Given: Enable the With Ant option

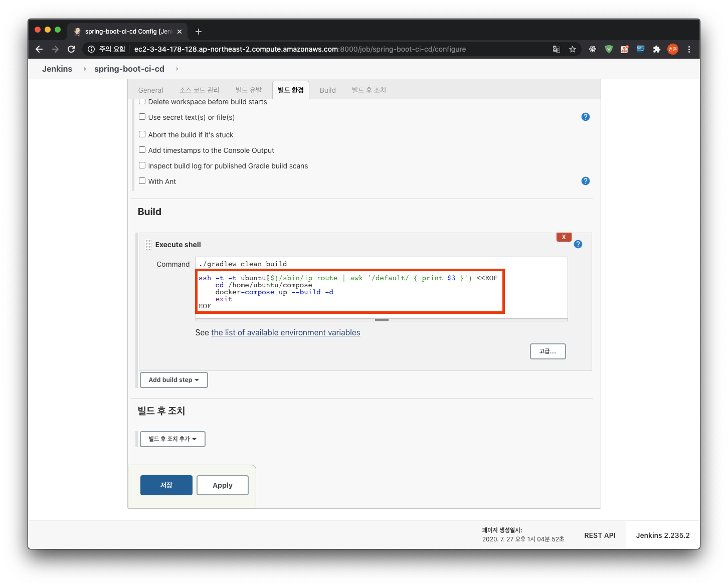Looking at the screenshot, I should (x=142, y=181).
